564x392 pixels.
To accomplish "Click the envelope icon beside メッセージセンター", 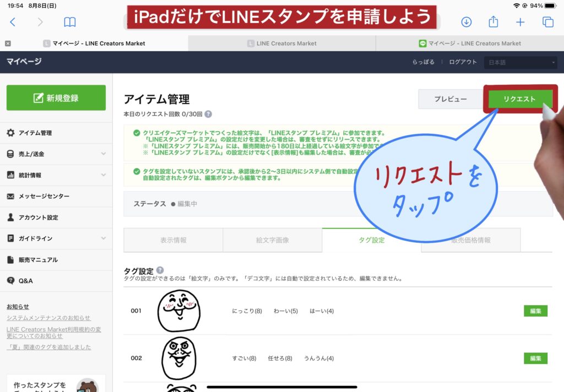I will click(11, 197).
